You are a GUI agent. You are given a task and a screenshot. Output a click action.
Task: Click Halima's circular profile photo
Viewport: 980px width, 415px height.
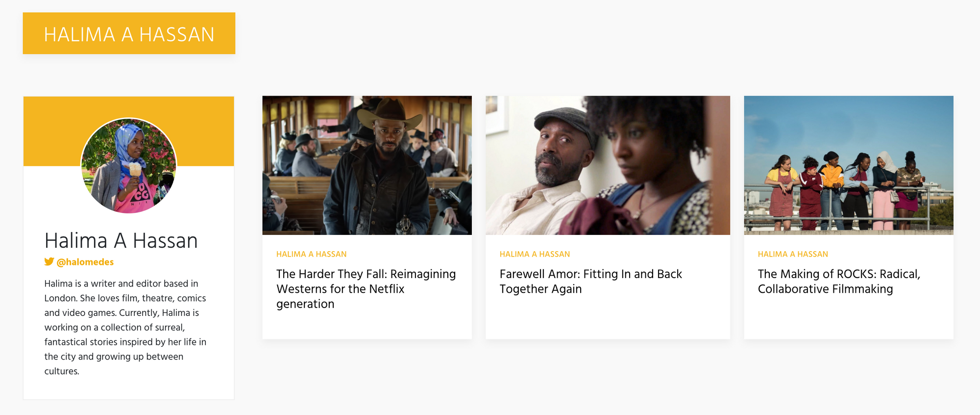128,165
